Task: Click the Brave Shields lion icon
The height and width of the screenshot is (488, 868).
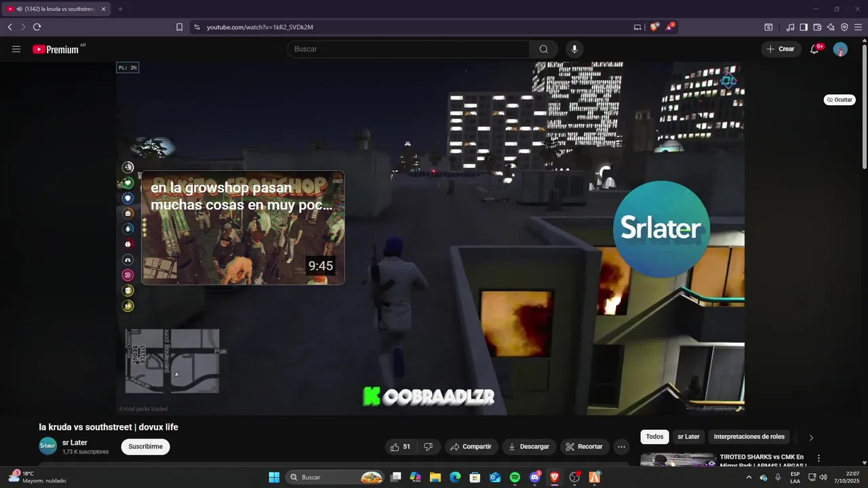Action: (x=654, y=27)
